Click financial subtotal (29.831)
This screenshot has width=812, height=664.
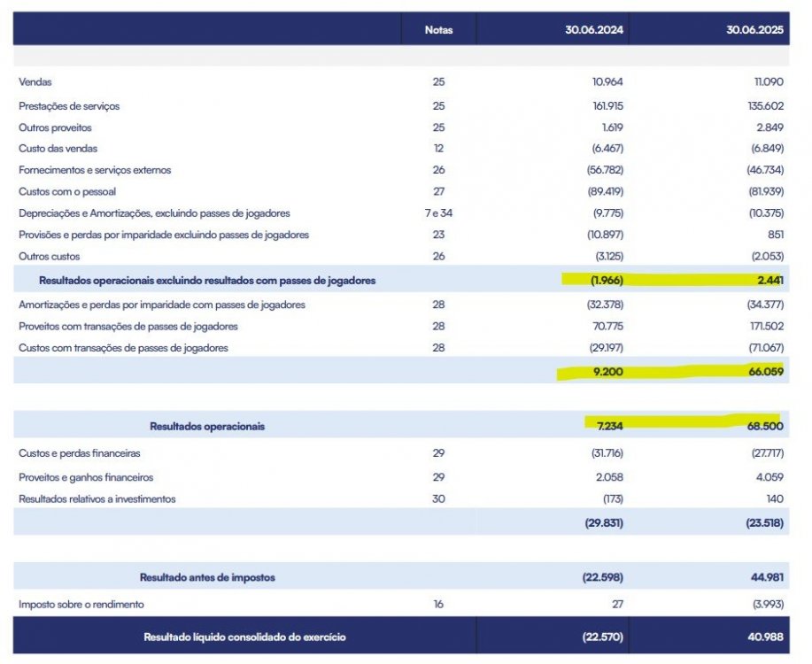[604, 523]
